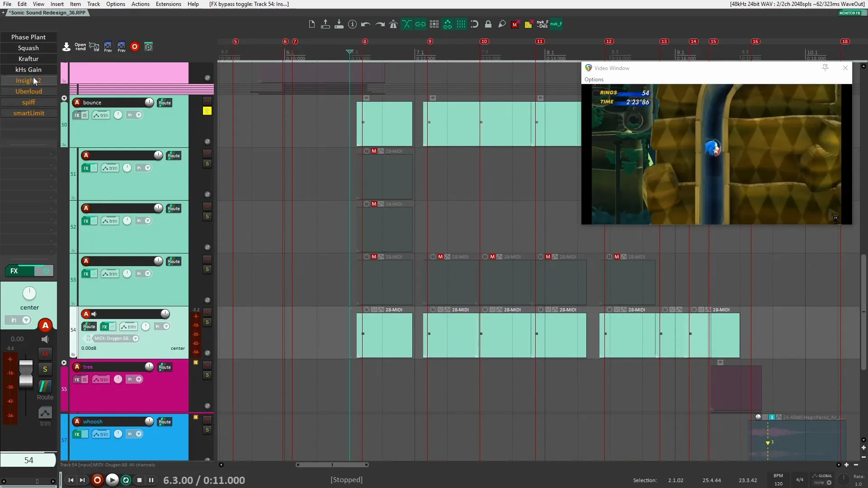
Task: Toggle the snap grid lines icon
Action: (x=461, y=24)
